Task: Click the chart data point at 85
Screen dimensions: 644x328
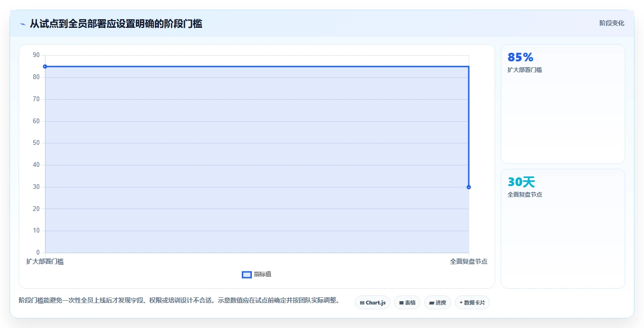Action: [x=45, y=67]
